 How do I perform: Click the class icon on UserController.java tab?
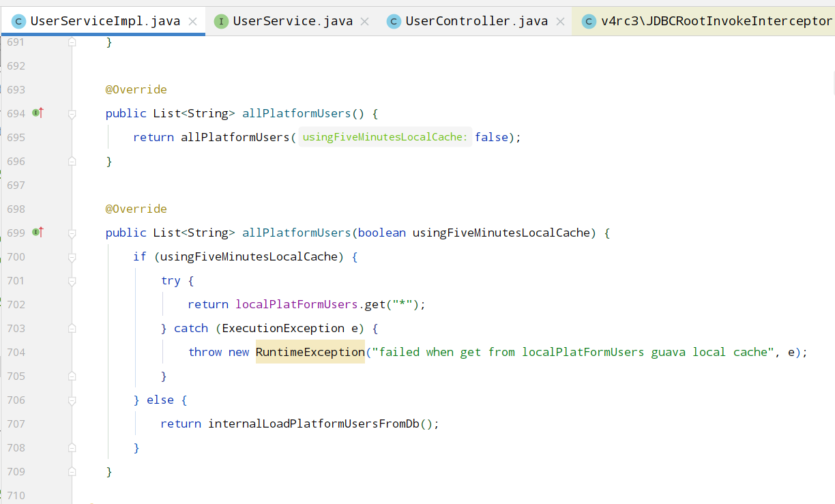394,20
